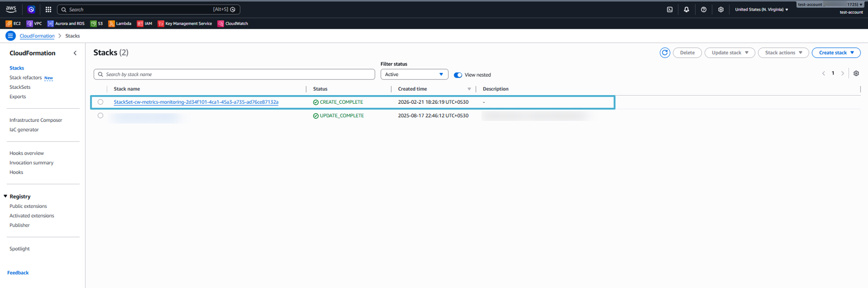Open Infrastructure Composer from the sidebar
Viewport: 868px width, 288px height.
tap(36, 120)
